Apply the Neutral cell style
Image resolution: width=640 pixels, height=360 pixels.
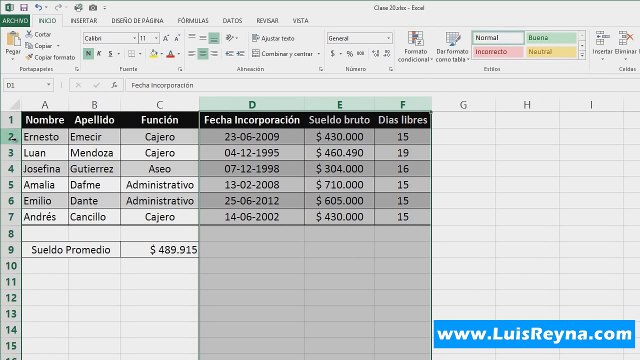pos(551,52)
